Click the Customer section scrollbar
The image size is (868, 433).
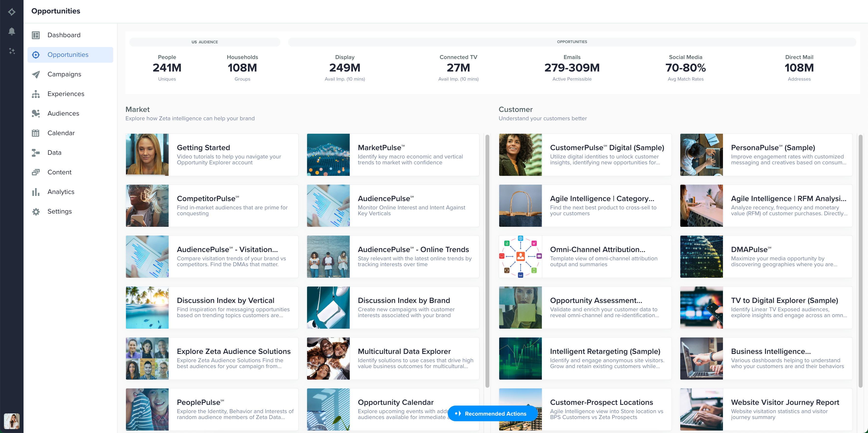(x=860, y=261)
